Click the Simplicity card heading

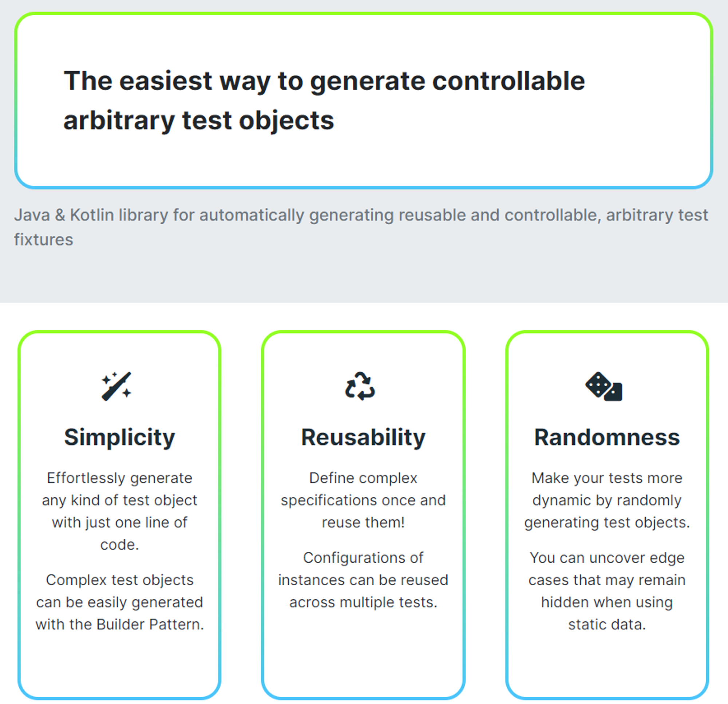(x=119, y=438)
